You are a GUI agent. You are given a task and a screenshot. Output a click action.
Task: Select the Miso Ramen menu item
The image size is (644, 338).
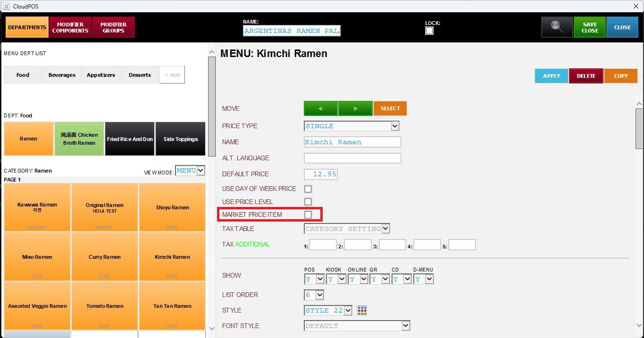pos(37,257)
